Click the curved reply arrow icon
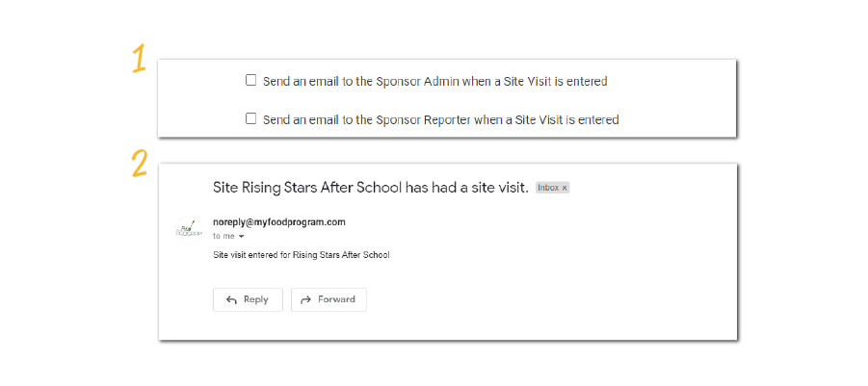This screenshot has width=868, height=386. pos(231,300)
